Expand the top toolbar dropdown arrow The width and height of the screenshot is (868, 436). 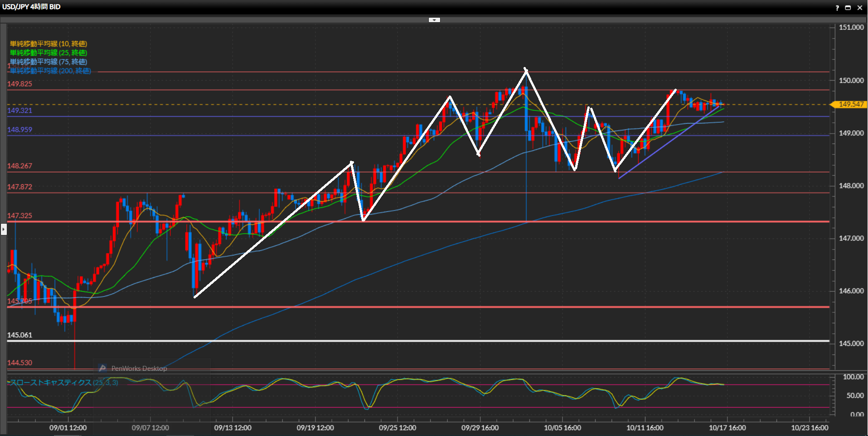tap(434, 20)
